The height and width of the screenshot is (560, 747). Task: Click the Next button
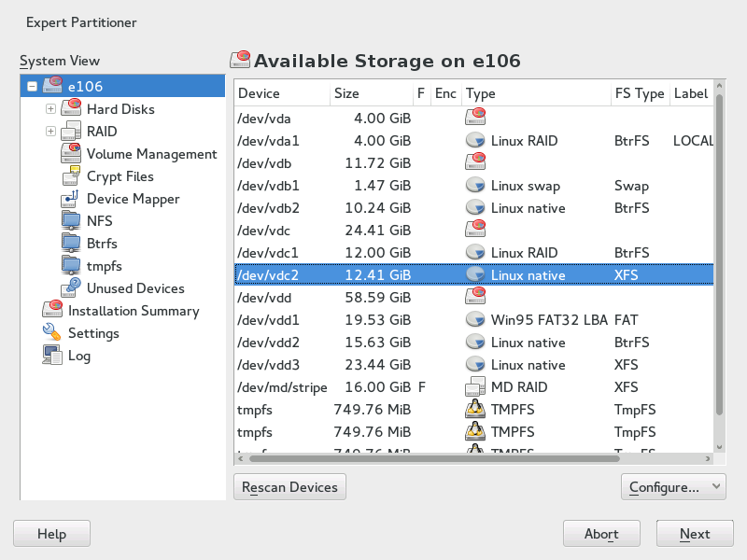[695, 534]
